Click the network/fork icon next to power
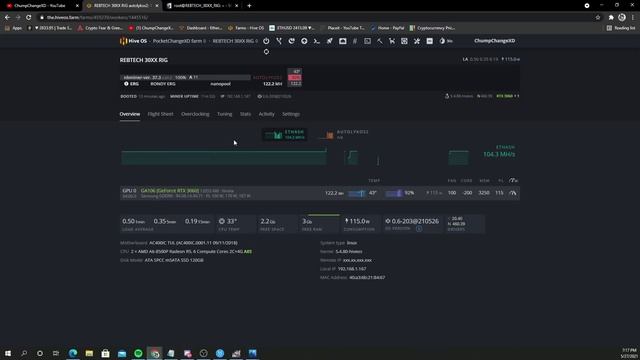Image resolution: width=640 pixels, height=360 pixels. pos(279,41)
